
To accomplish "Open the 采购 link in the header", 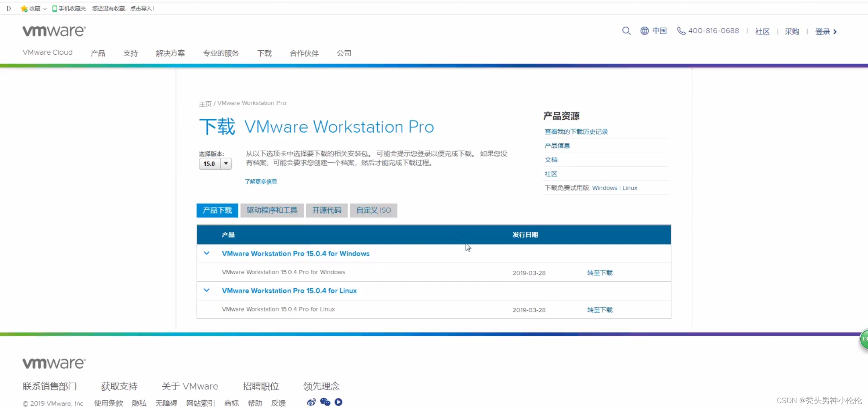I will pyautogui.click(x=792, y=32).
